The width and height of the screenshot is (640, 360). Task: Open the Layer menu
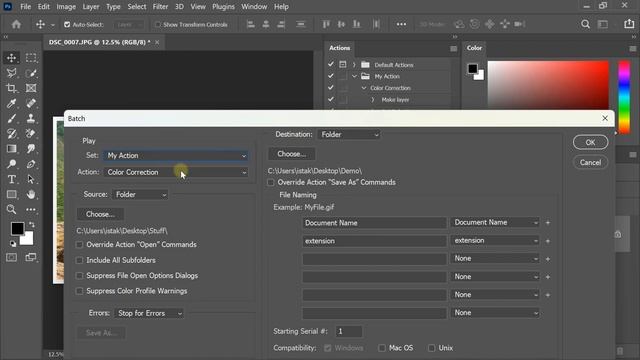pyautogui.click(x=91, y=7)
